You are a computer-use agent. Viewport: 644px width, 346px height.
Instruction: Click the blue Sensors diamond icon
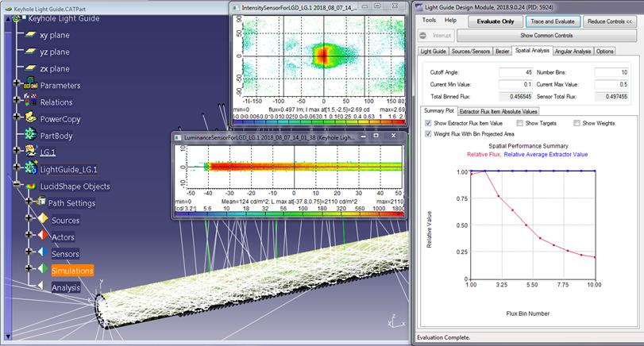tap(43, 252)
